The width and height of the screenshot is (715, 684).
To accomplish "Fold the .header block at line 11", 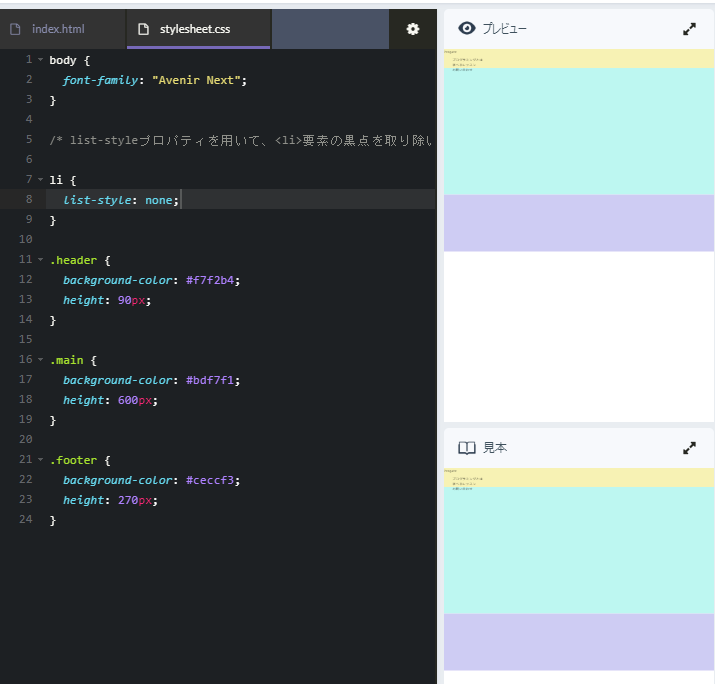I will tap(41, 259).
